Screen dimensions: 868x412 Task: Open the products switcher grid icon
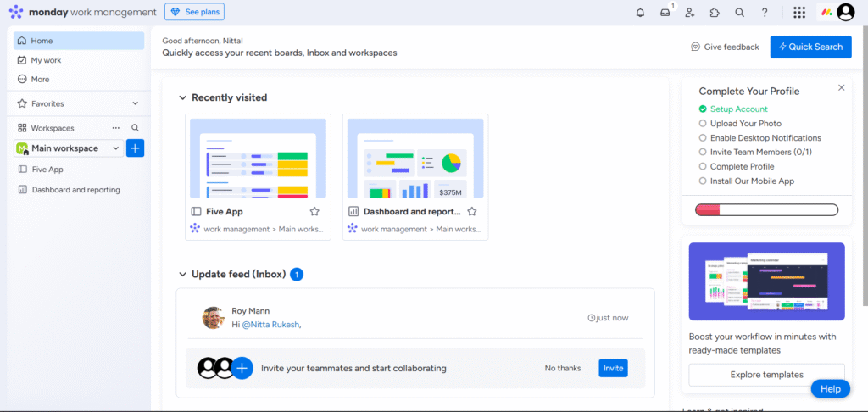pos(799,13)
